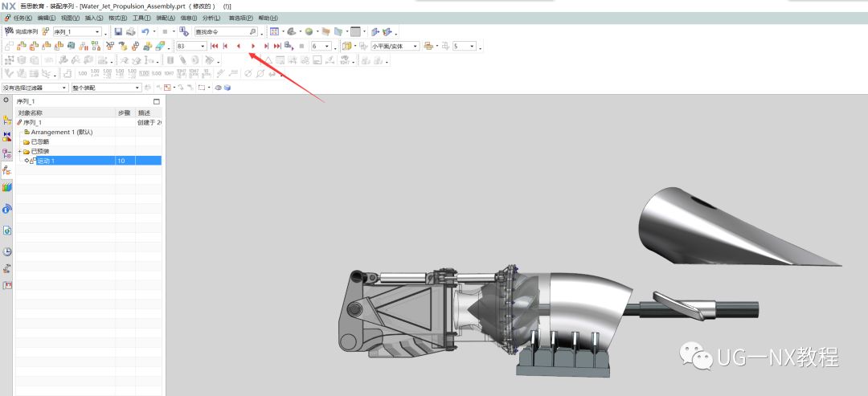Click the Export to Movie icon
868x396 pixels.
pos(289,46)
